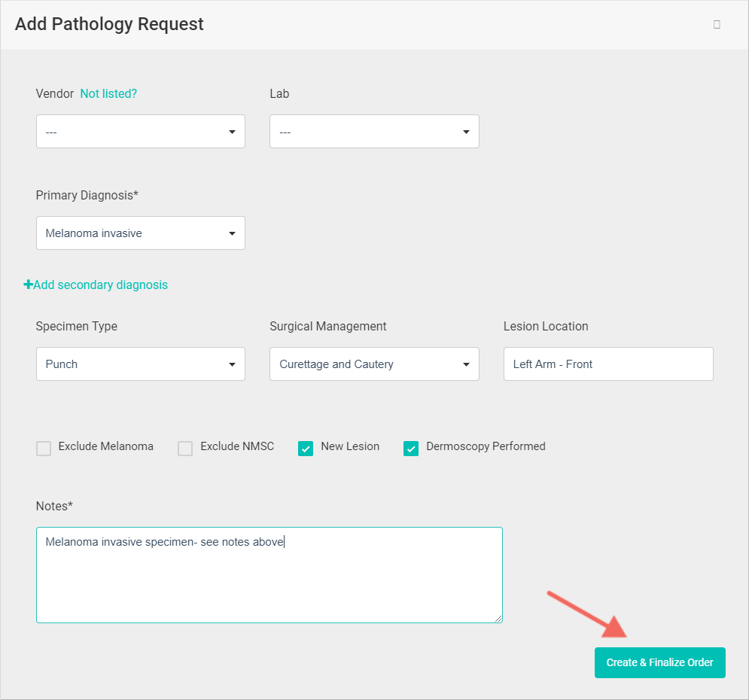This screenshot has height=700, width=749.
Task: Click the plus icon before secondary diagnosis
Action: pos(29,285)
